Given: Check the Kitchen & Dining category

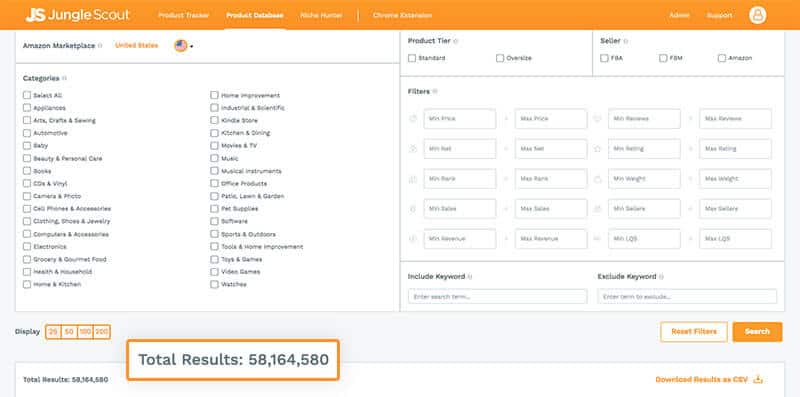Looking at the screenshot, I should [214, 133].
